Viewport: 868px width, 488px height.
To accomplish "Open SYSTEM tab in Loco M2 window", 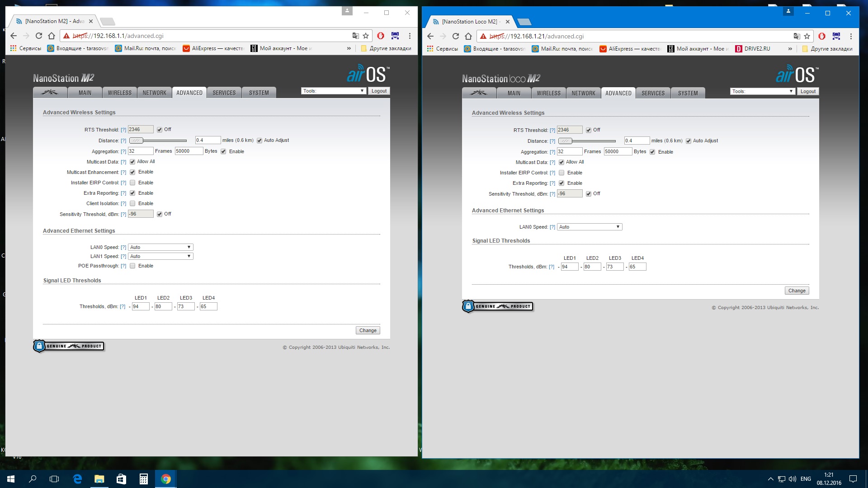I will [x=688, y=93].
